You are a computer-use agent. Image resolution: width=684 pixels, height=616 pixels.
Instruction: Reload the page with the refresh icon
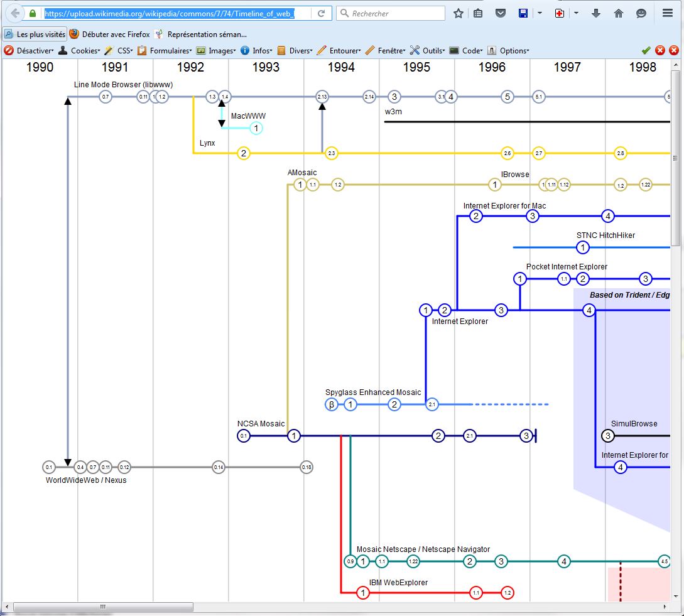pos(322,13)
